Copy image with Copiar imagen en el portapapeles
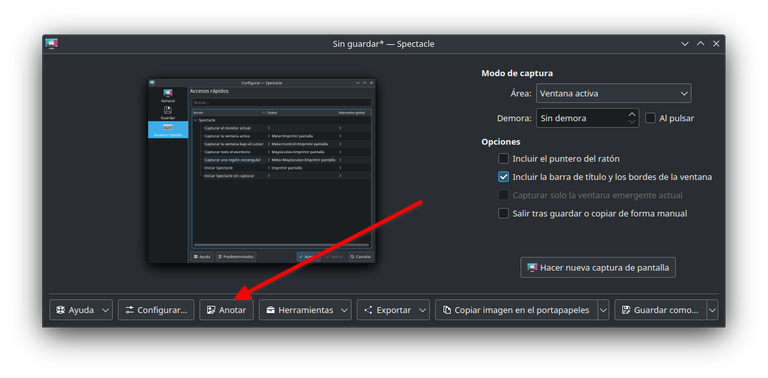 516,310
